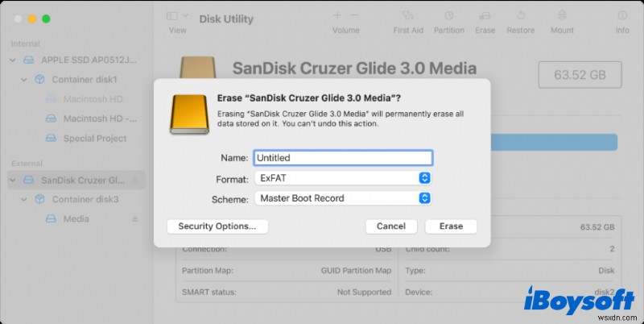Open the Scheme dropdown showing Master Boot Record
644x324 pixels.
[x=343, y=198]
